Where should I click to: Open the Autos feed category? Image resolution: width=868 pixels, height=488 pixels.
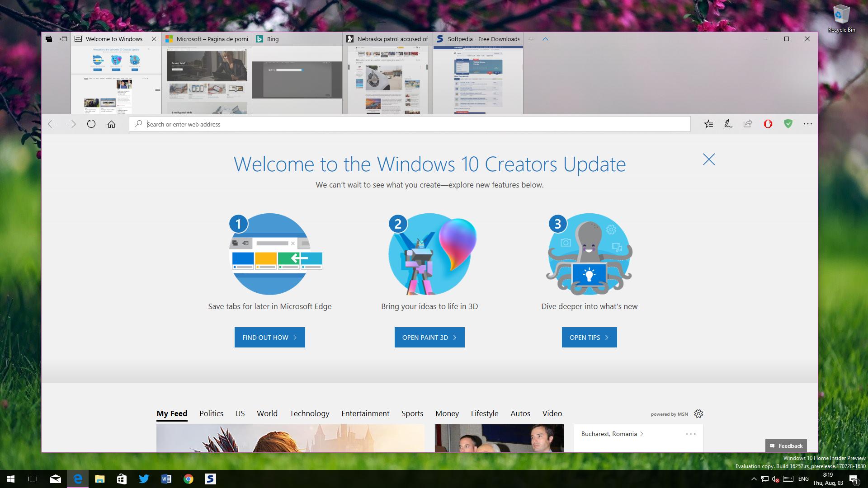click(x=520, y=413)
